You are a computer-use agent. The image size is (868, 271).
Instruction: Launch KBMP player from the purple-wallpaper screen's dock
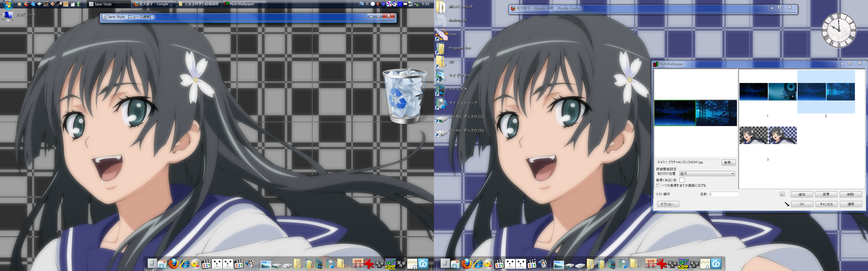[683, 264]
